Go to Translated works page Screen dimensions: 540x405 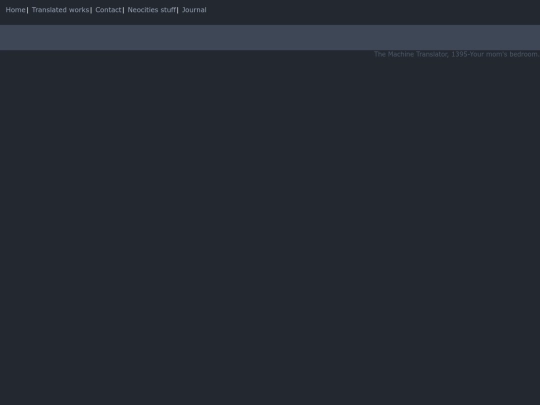click(x=60, y=10)
